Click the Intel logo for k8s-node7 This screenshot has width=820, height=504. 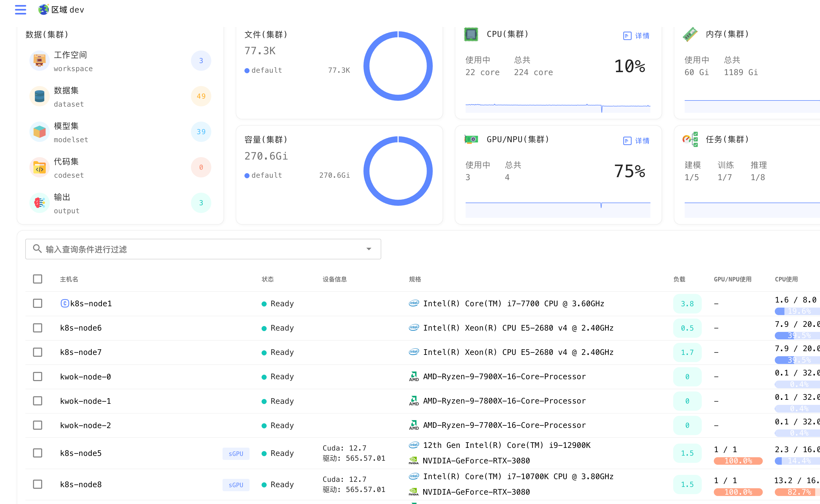click(414, 352)
